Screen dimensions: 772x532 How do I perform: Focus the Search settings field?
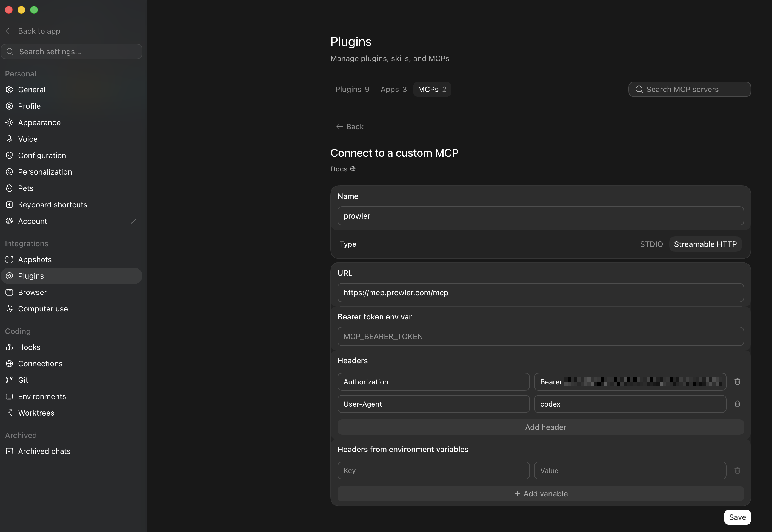[72, 52]
